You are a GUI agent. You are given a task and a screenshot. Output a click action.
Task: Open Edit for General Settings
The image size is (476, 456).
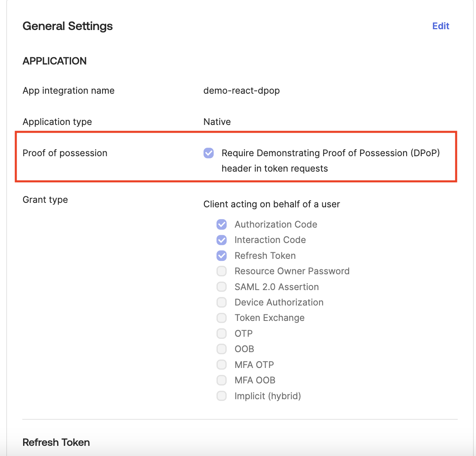click(x=440, y=26)
